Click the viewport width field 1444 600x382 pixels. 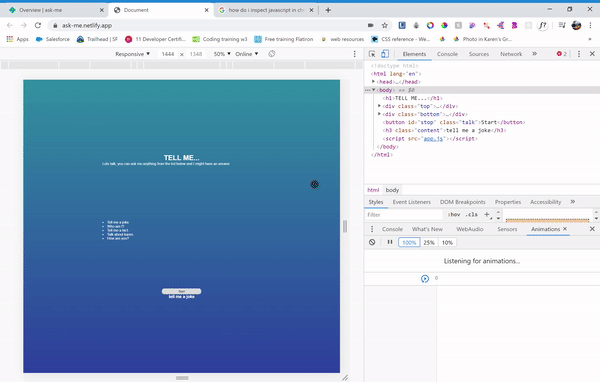point(168,54)
